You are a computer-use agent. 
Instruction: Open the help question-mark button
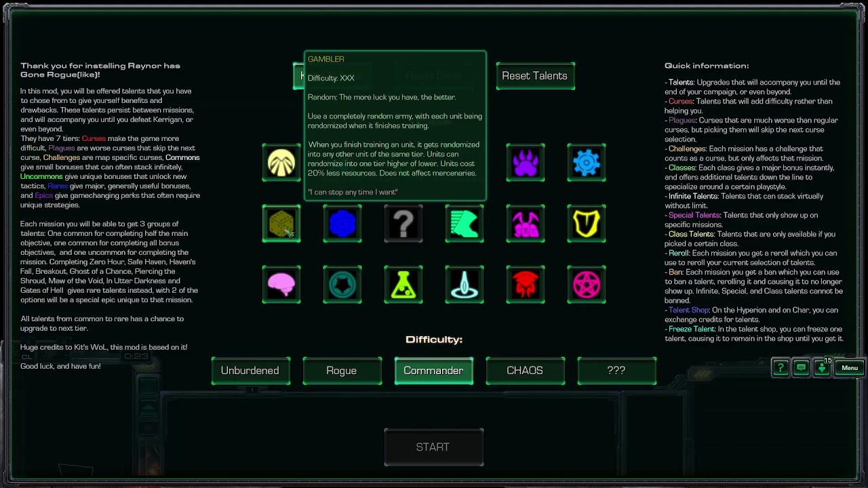[781, 368]
